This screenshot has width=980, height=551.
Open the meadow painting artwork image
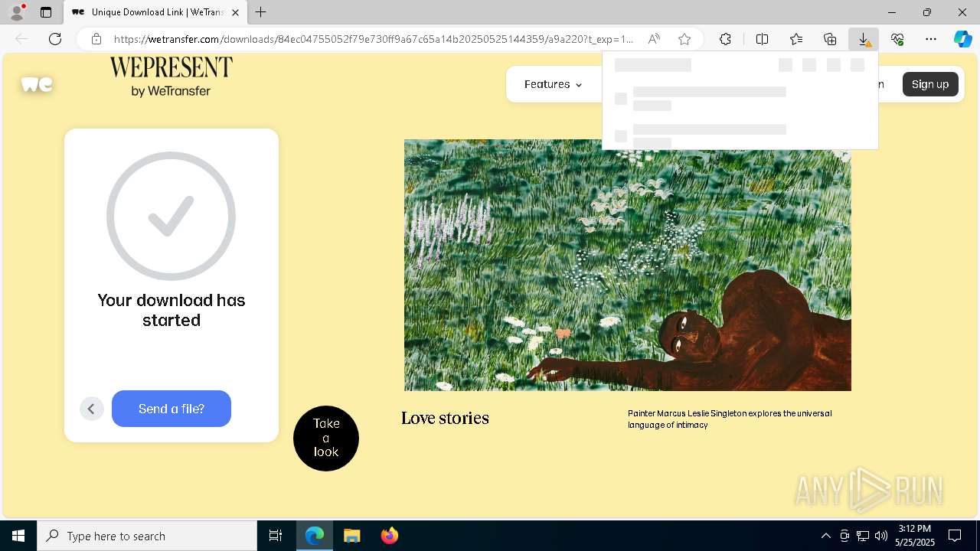tap(628, 265)
